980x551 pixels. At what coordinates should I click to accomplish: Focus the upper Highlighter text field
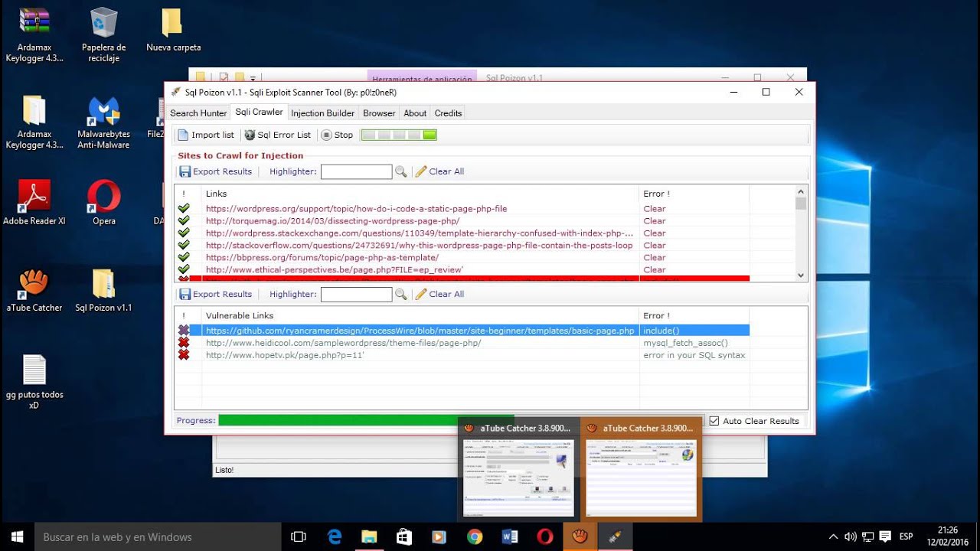pos(356,171)
